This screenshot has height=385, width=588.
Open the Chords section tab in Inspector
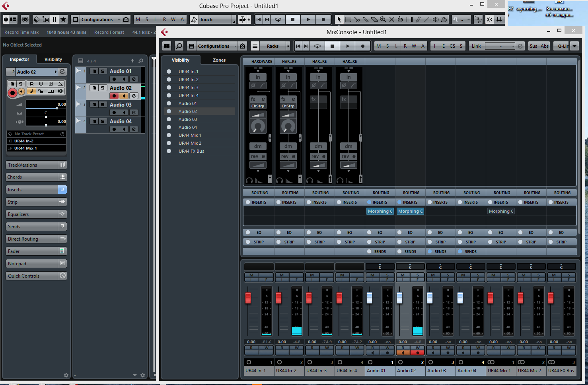32,177
